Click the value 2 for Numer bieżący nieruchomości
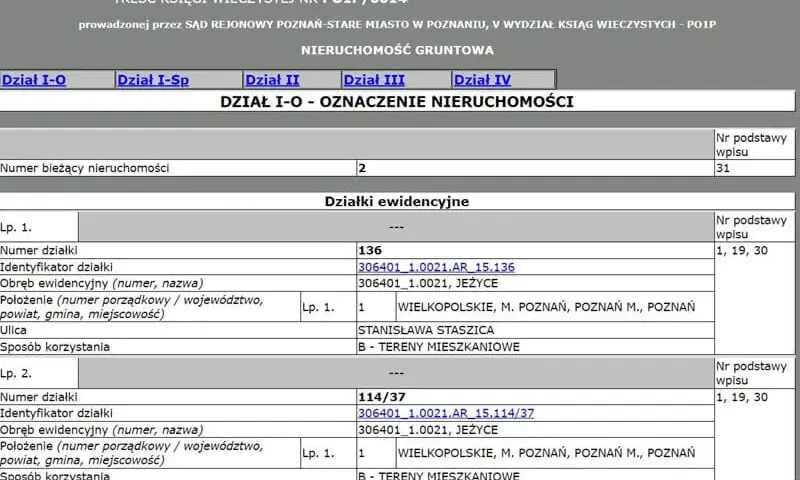The image size is (800, 480). click(362, 168)
